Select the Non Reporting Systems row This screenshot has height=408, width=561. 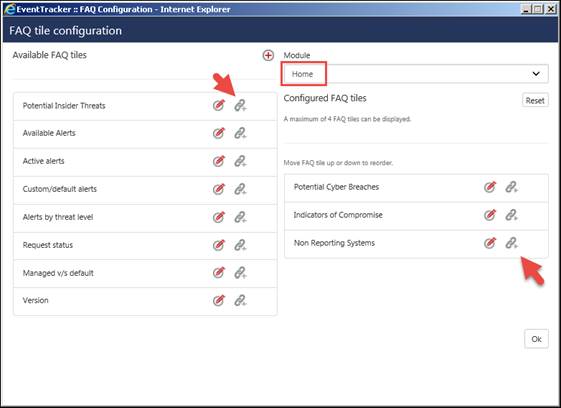[416, 243]
